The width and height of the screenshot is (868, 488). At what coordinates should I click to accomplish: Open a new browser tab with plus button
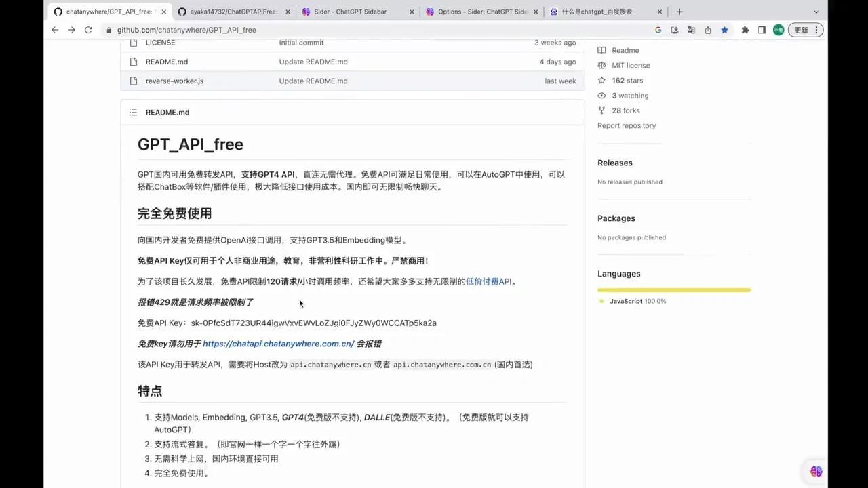click(x=679, y=12)
